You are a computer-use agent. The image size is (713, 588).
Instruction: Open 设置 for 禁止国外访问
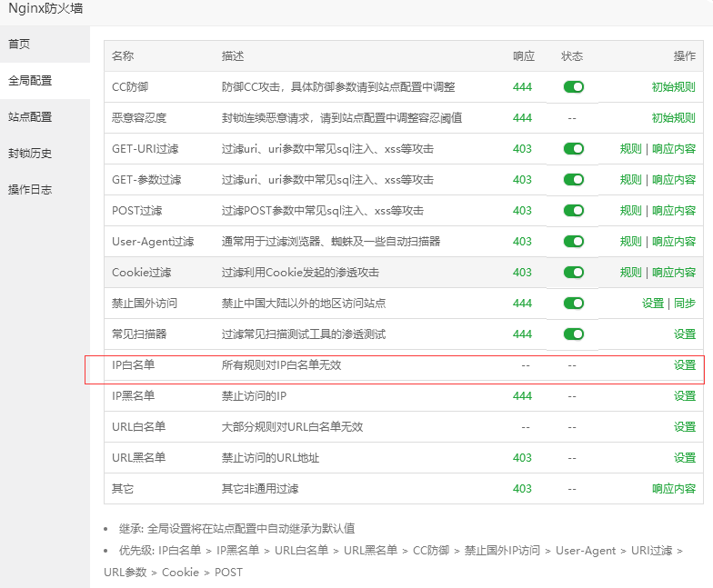653,304
